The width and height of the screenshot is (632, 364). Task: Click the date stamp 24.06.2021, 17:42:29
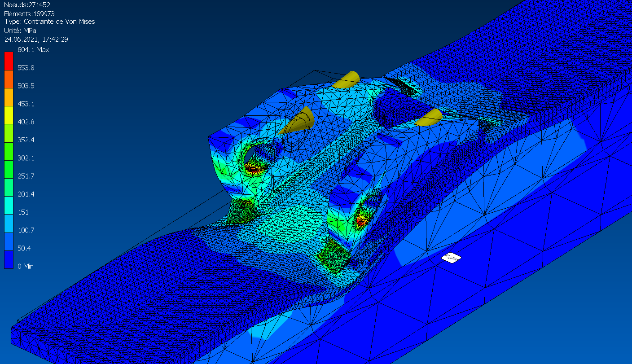pyautogui.click(x=36, y=39)
